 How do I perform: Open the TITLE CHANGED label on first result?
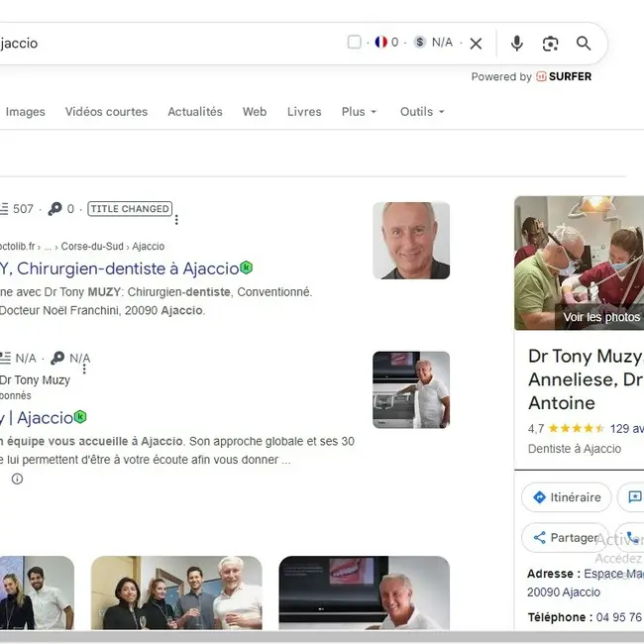tap(129, 209)
